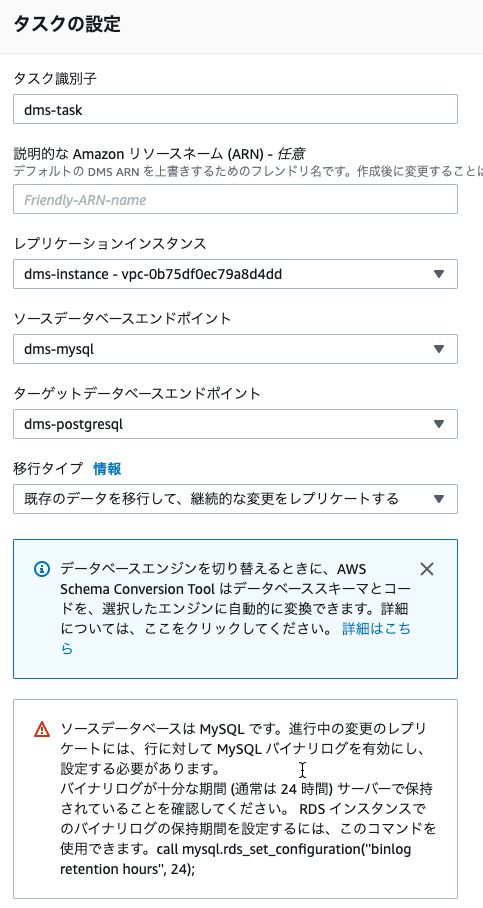Click the arrow icon on the dms-mysql selector
This screenshot has width=483, height=908.
439,349
